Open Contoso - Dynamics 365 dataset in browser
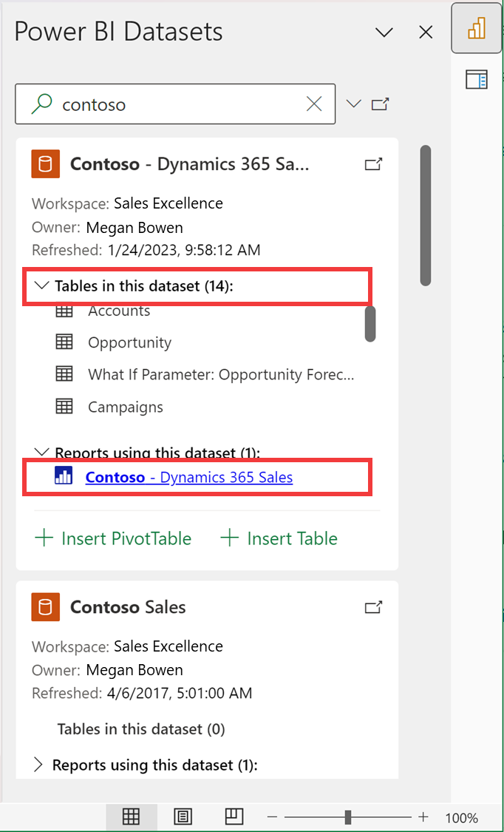Viewport: 504px width, 832px height. tap(373, 164)
